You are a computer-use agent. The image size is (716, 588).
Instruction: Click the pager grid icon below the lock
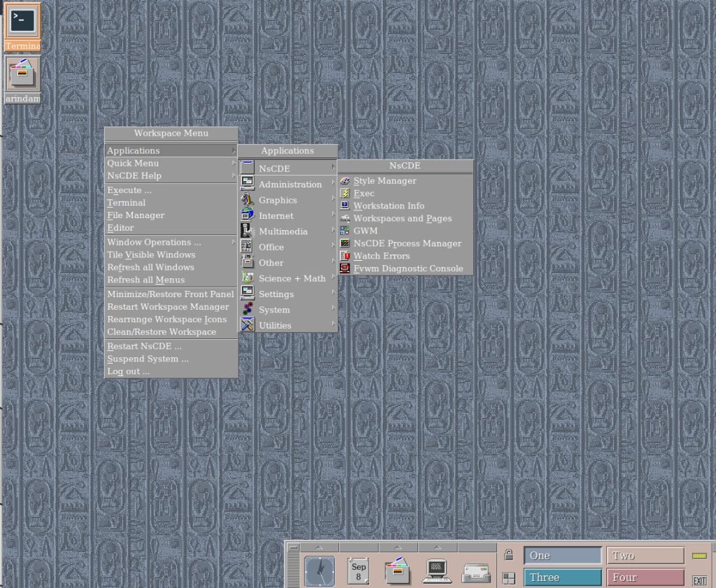pyautogui.click(x=509, y=578)
